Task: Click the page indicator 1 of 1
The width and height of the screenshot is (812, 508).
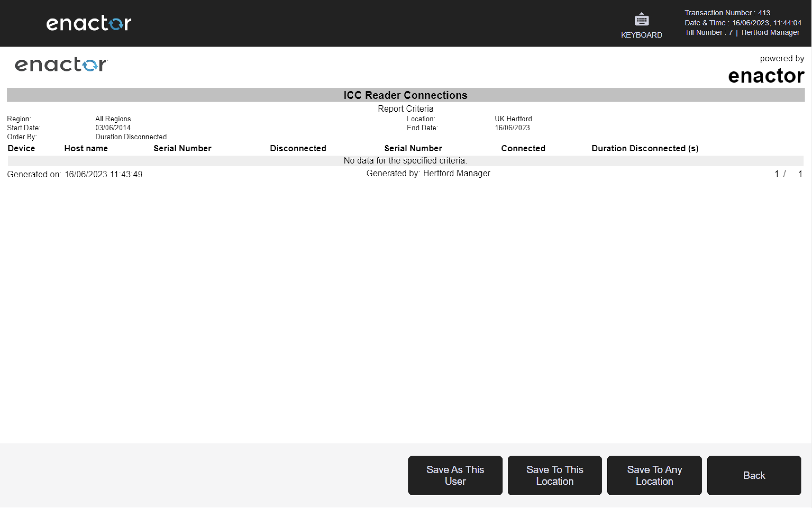Action: [787, 174]
